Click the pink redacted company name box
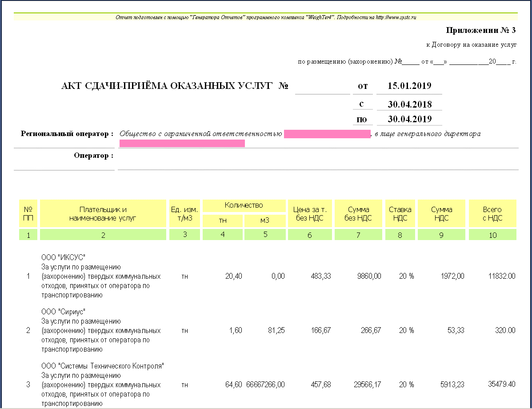 click(327, 134)
